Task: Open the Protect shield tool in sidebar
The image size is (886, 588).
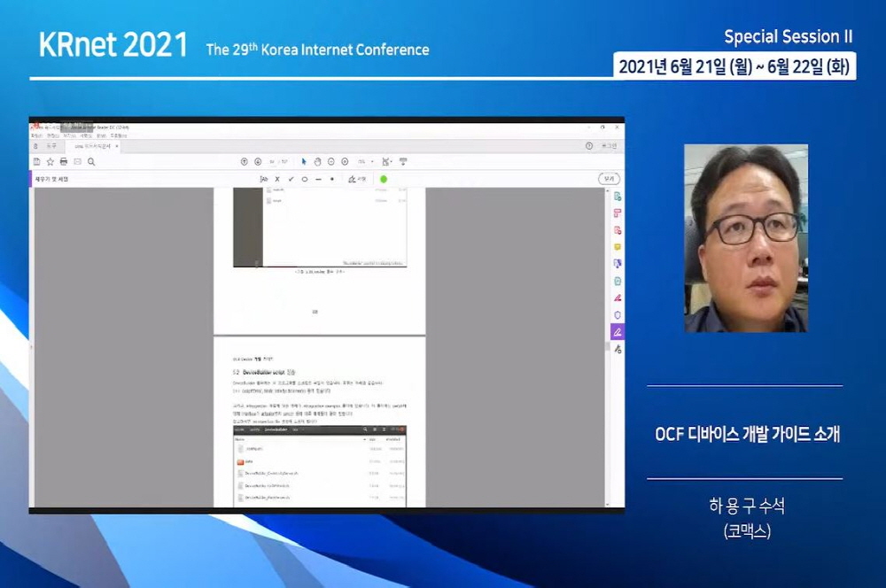Action: 618,314
